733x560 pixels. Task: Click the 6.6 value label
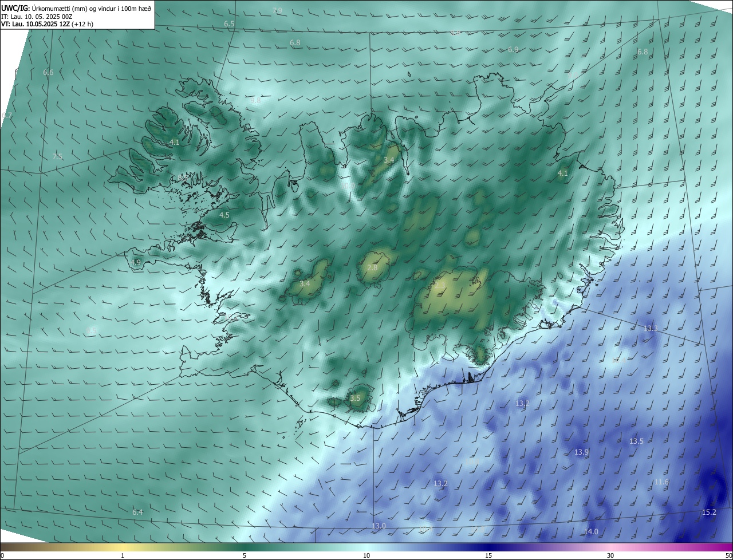pyautogui.click(x=48, y=73)
